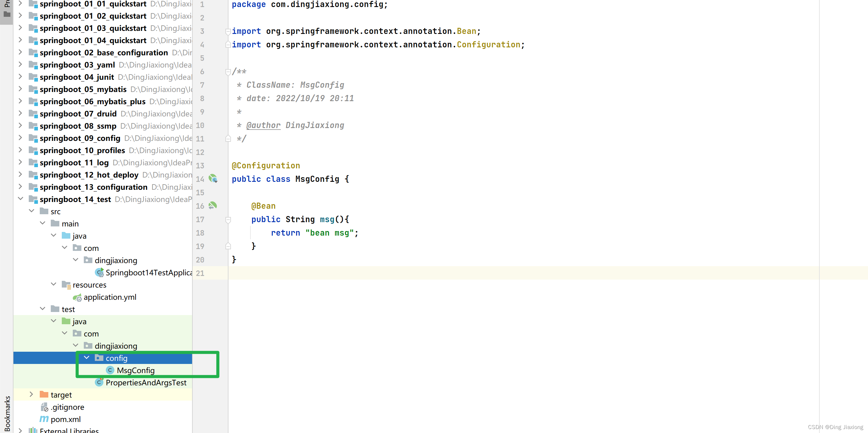Select the springboot_11_log module

coord(74,162)
